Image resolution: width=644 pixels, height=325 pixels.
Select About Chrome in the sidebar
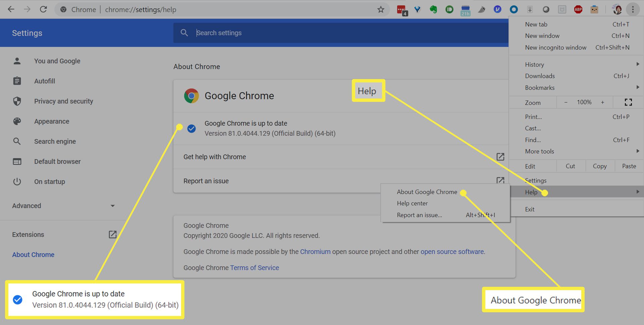point(33,255)
